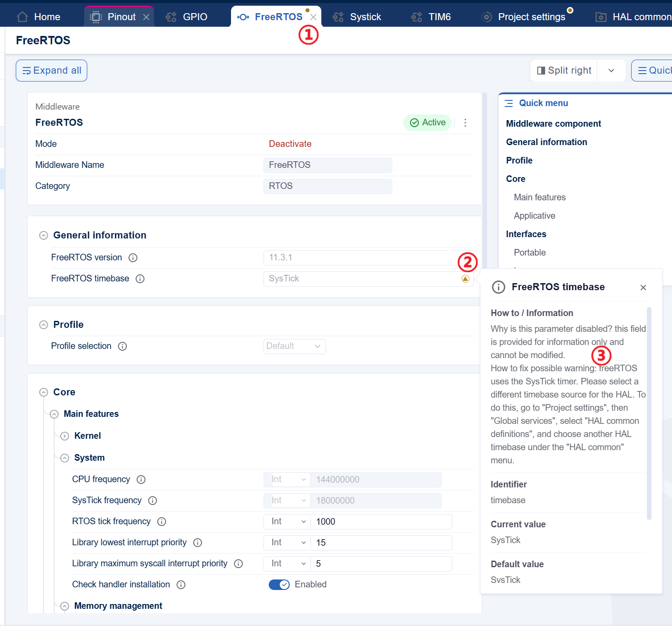Click info icon beside CPU frequency
This screenshot has height=629, width=672.
(141, 480)
